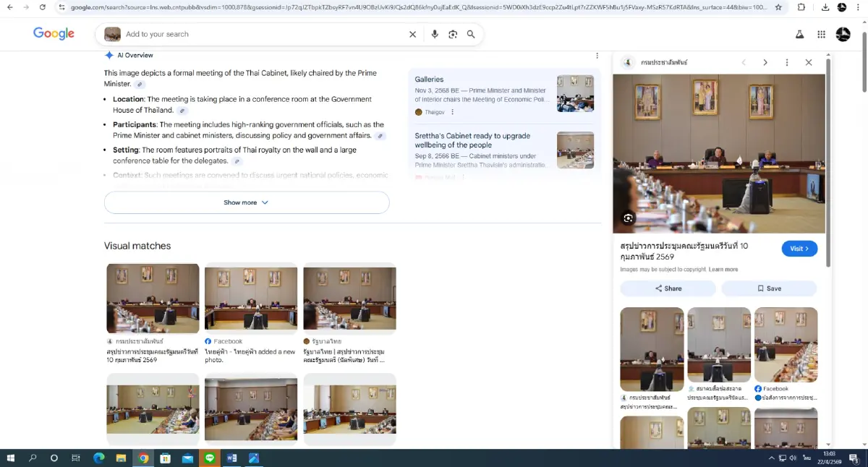Click the Visit button

(x=799, y=249)
